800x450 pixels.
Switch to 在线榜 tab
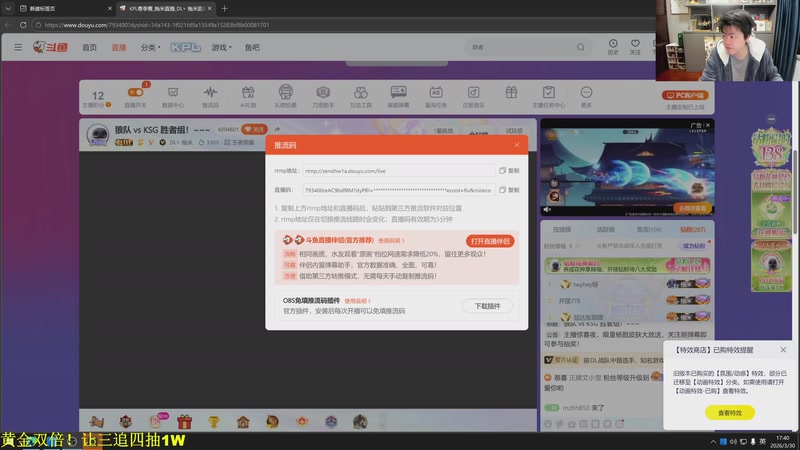562,230
